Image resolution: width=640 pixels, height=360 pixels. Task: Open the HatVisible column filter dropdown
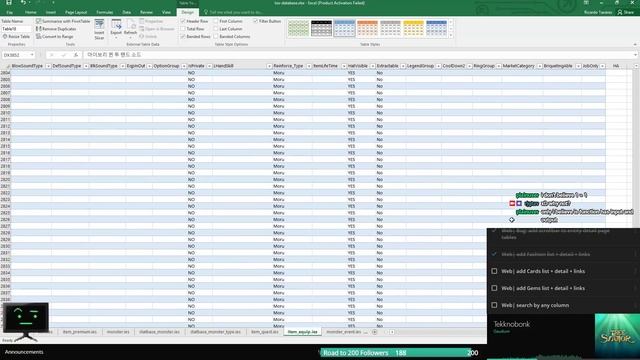[372, 66]
